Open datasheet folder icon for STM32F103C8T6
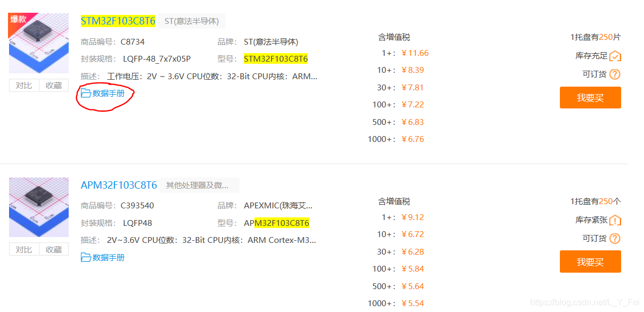Image resolution: width=644 pixels, height=312 pixels. (x=86, y=94)
